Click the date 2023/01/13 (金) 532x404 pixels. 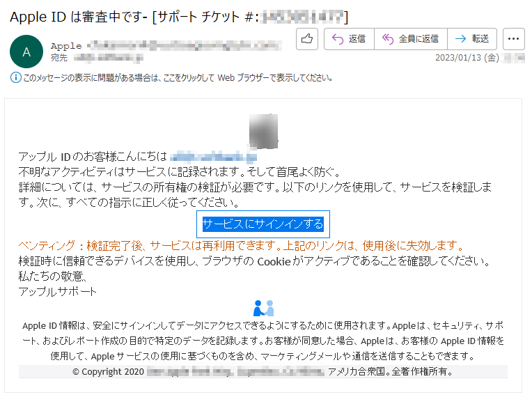[467, 58]
